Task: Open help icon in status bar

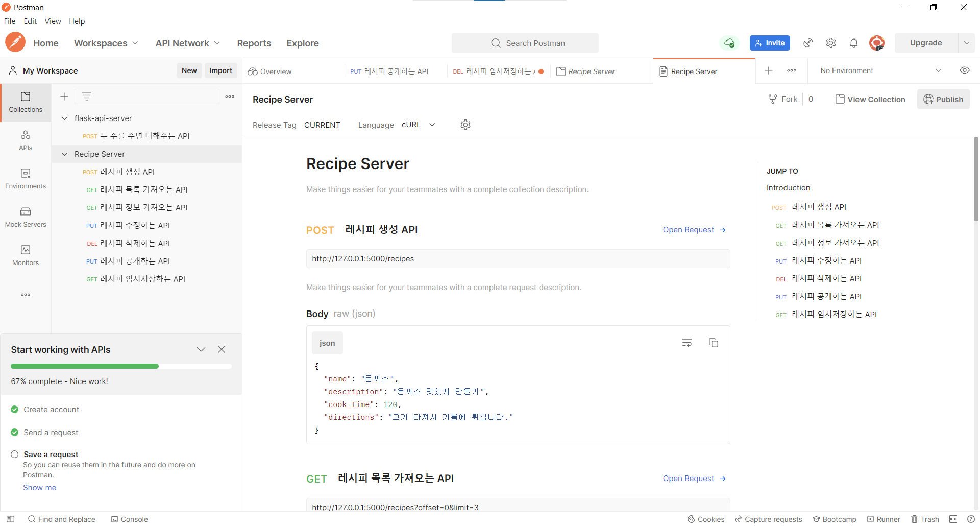Action: pos(971,519)
